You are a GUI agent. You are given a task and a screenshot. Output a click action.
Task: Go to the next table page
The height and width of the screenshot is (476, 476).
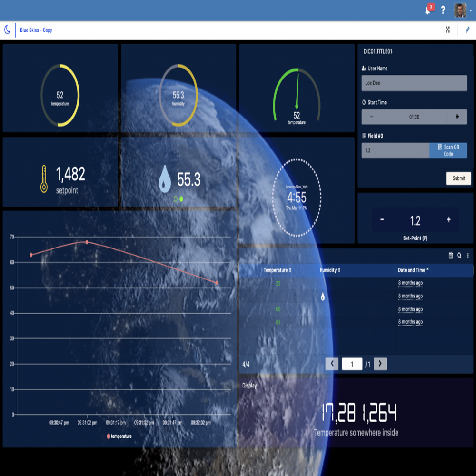tap(380, 364)
